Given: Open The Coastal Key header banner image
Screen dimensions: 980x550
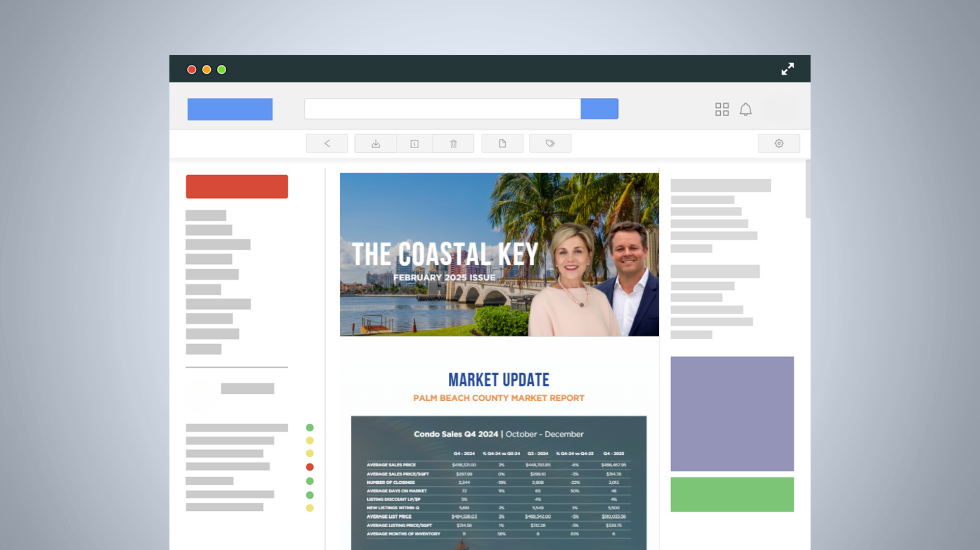Looking at the screenshot, I should coord(499,255).
